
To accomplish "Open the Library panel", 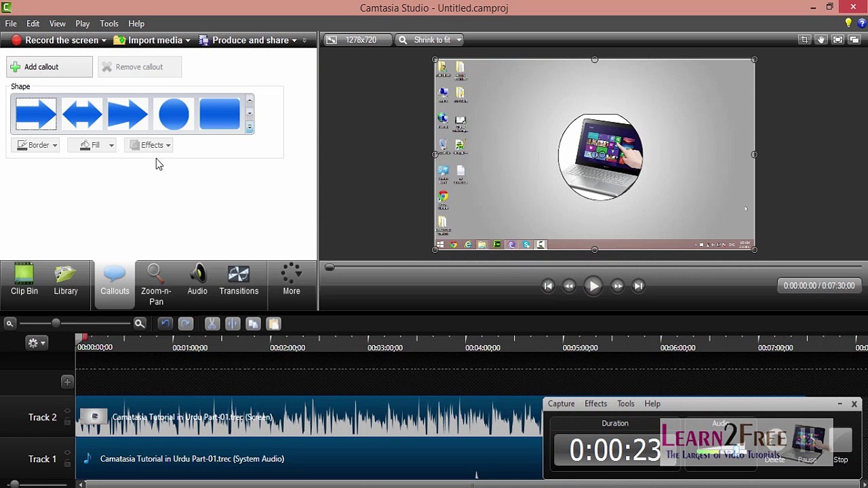I will pos(66,281).
